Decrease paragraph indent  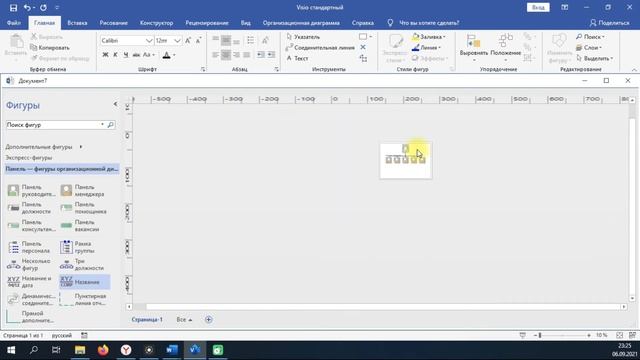point(260,55)
